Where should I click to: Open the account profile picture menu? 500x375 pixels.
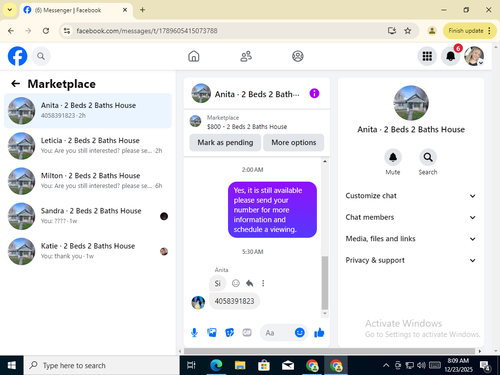tap(474, 56)
